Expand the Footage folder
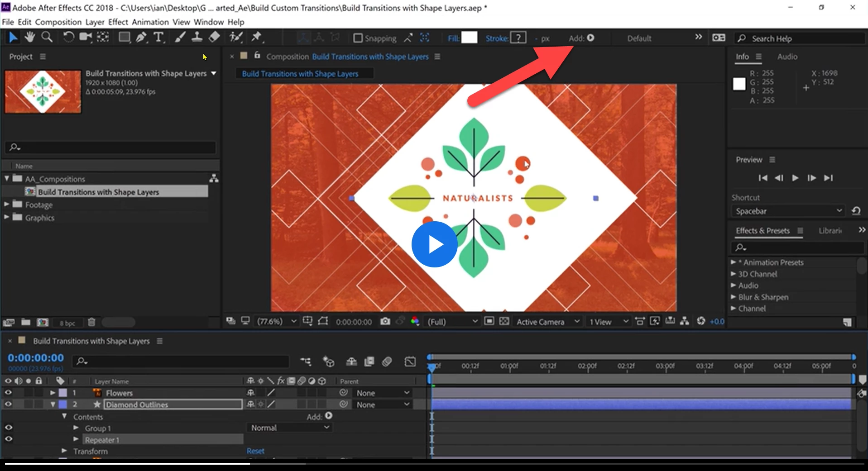The width and height of the screenshot is (868, 471). click(6, 205)
